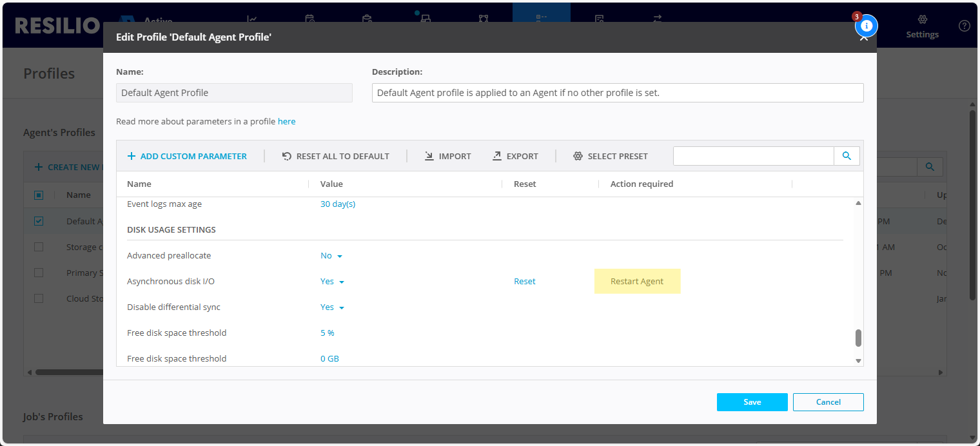980x446 pixels.
Task: Follow the 'here' link about profile parameters
Action: [x=286, y=121]
